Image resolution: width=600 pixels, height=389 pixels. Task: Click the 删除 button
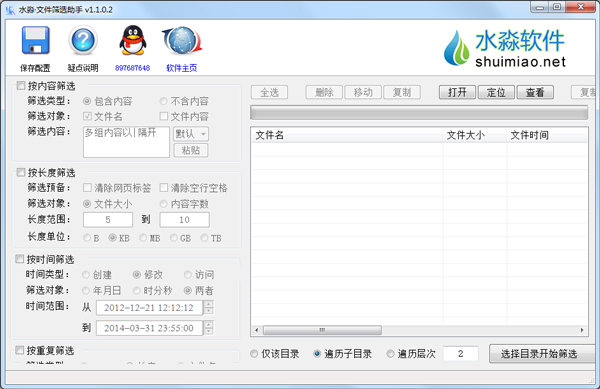coord(324,92)
